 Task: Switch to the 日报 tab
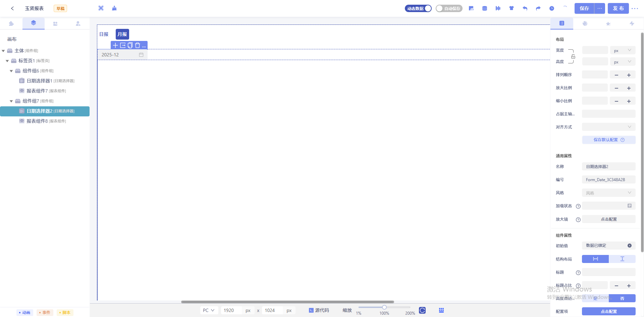click(104, 34)
